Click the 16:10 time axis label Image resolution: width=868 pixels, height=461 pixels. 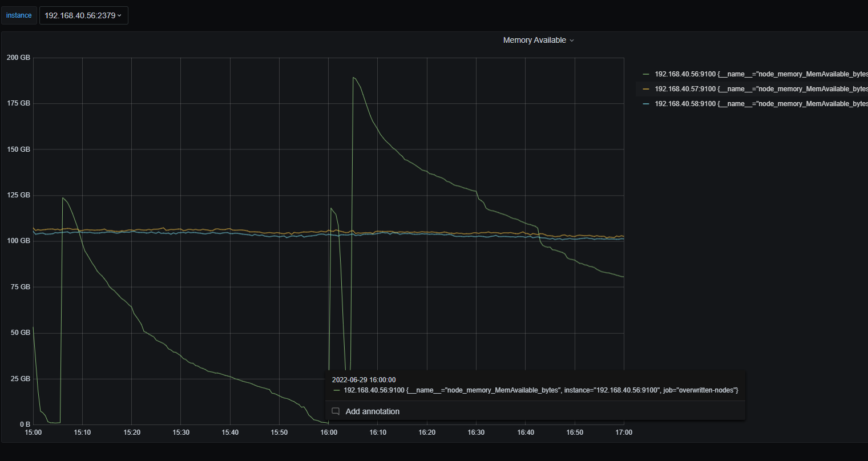[x=378, y=432]
